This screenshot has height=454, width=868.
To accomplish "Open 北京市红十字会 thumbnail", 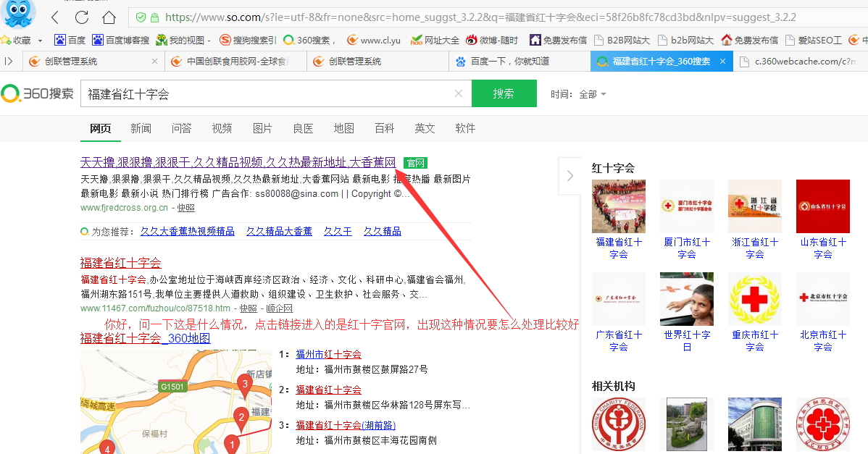I will [x=822, y=298].
